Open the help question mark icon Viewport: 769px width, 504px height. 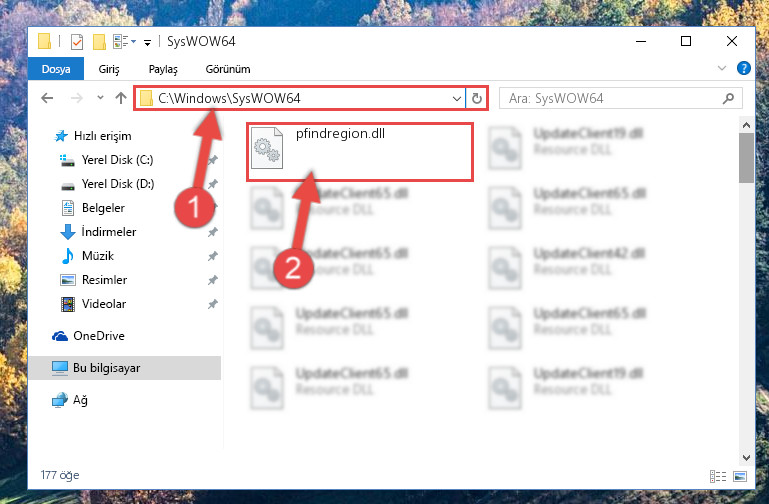(743, 68)
